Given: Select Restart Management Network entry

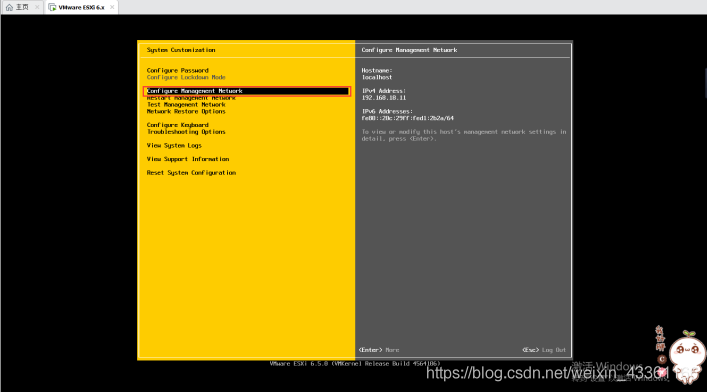Looking at the screenshot, I should point(191,98).
